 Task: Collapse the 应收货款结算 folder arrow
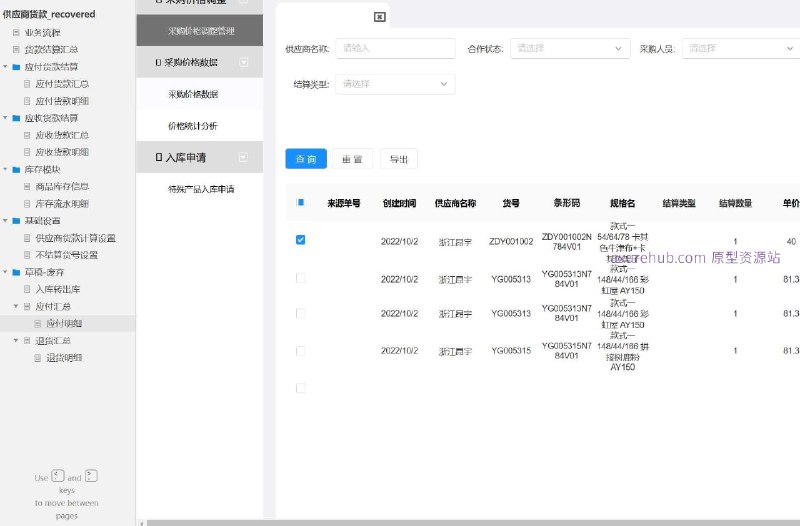pyautogui.click(x=6, y=118)
